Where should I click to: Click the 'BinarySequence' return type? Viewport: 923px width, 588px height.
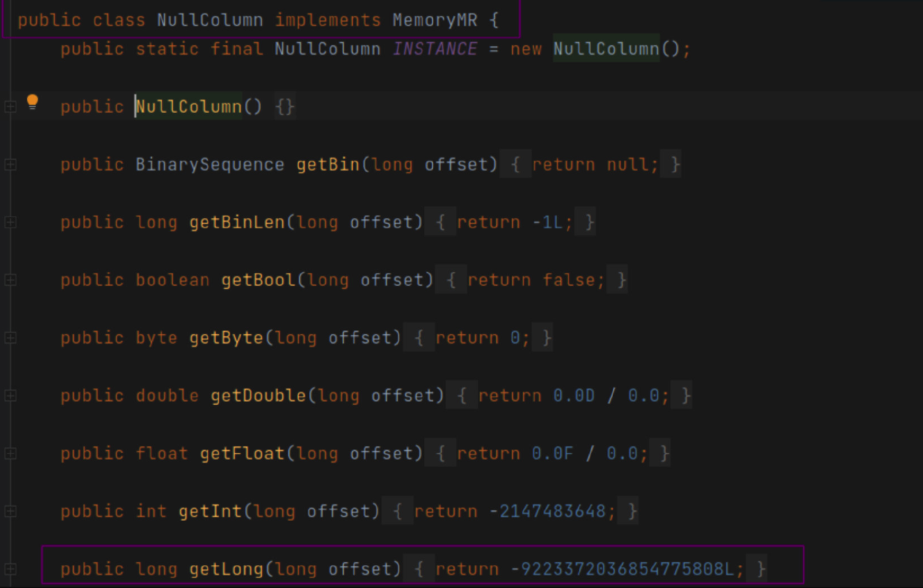click(210, 164)
